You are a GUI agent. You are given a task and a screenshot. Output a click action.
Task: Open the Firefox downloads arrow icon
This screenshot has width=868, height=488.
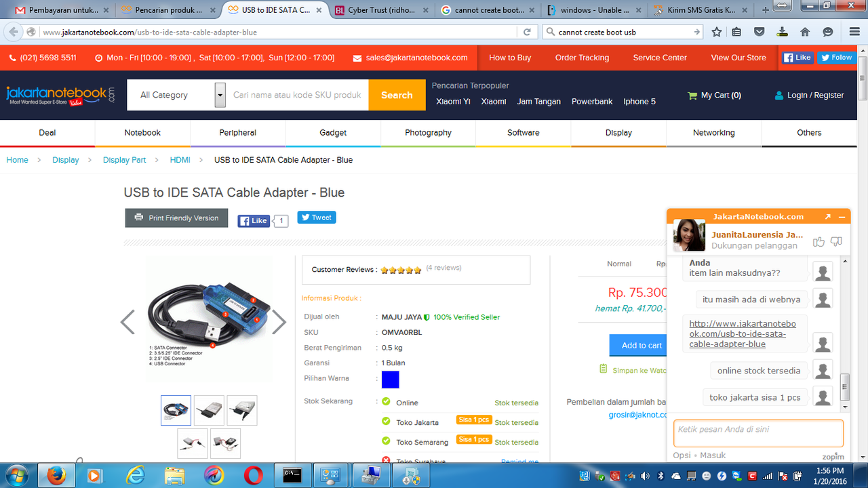point(783,32)
